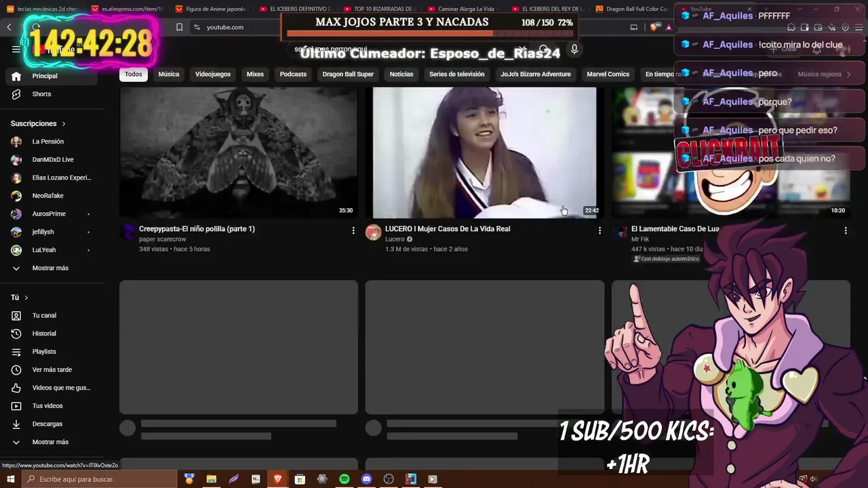Image resolution: width=868 pixels, height=488 pixels.
Task: Open Ver más tarde list
Action: point(52,369)
